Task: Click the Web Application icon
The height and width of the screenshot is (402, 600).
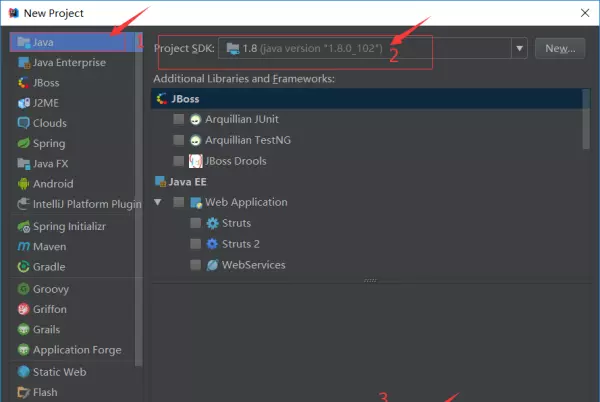Action: click(196, 202)
